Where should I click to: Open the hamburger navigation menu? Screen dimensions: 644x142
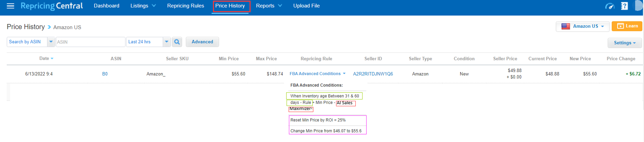pyautogui.click(x=10, y=6)
